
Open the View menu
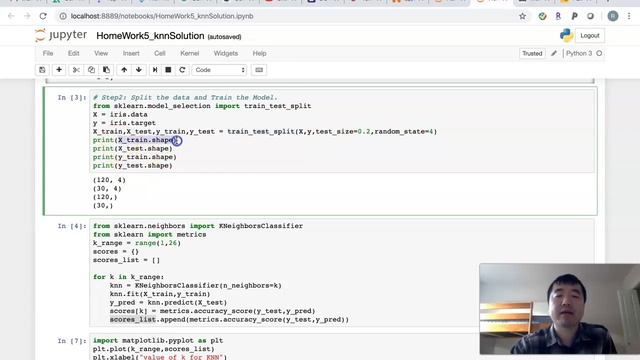101,53
